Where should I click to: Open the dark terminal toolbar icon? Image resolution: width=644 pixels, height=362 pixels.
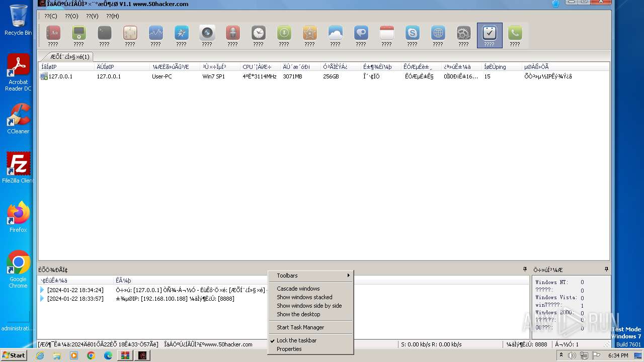coord(104,33)
